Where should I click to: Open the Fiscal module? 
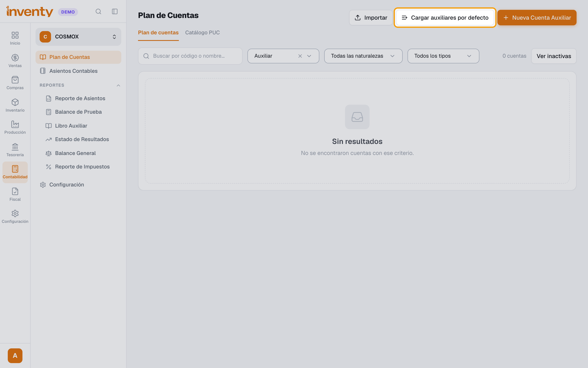tap(15, 194)
